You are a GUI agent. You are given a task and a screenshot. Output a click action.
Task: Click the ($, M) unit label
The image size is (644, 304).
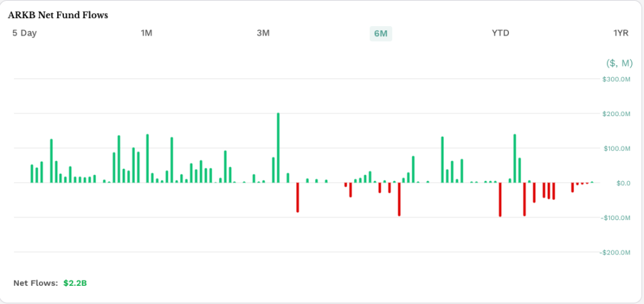(x=619, y=63)
